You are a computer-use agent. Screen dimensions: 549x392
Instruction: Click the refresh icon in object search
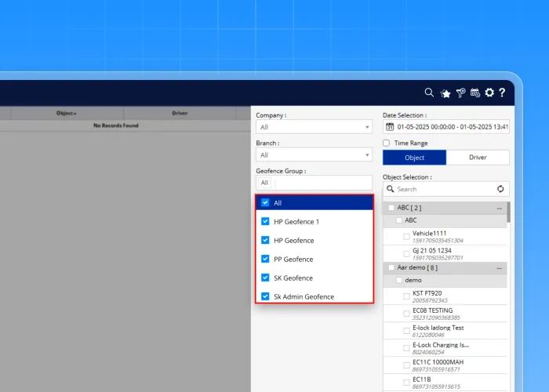coord(500,189)
